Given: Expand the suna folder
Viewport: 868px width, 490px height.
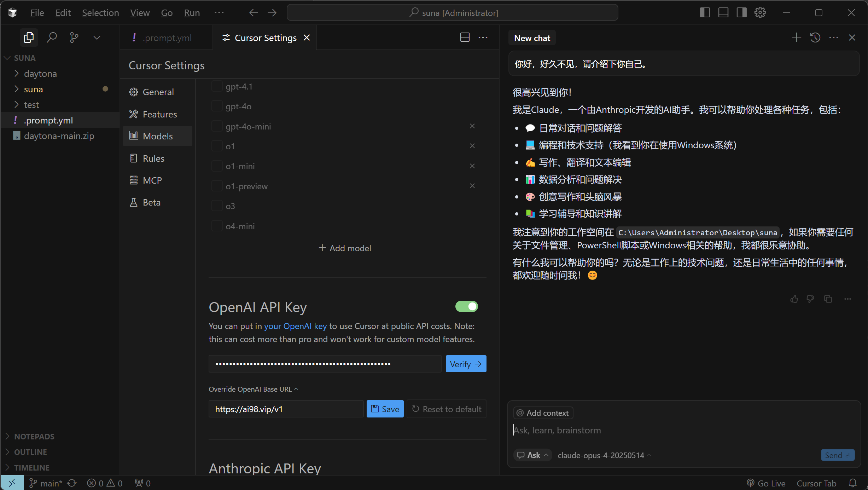Looking at the screenshot, I should coord(16,89).
